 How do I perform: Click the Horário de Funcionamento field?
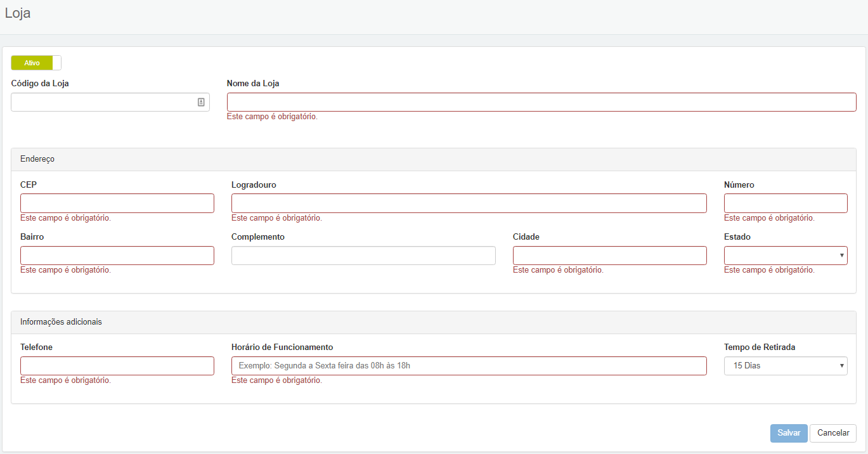point(469,366)
